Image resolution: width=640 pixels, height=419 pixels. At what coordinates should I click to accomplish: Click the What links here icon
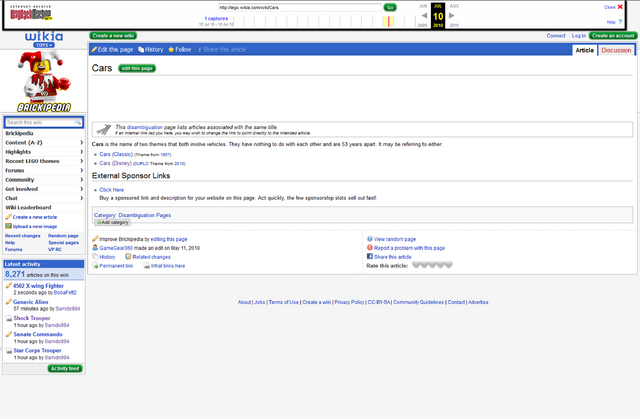tap(147, 266)
